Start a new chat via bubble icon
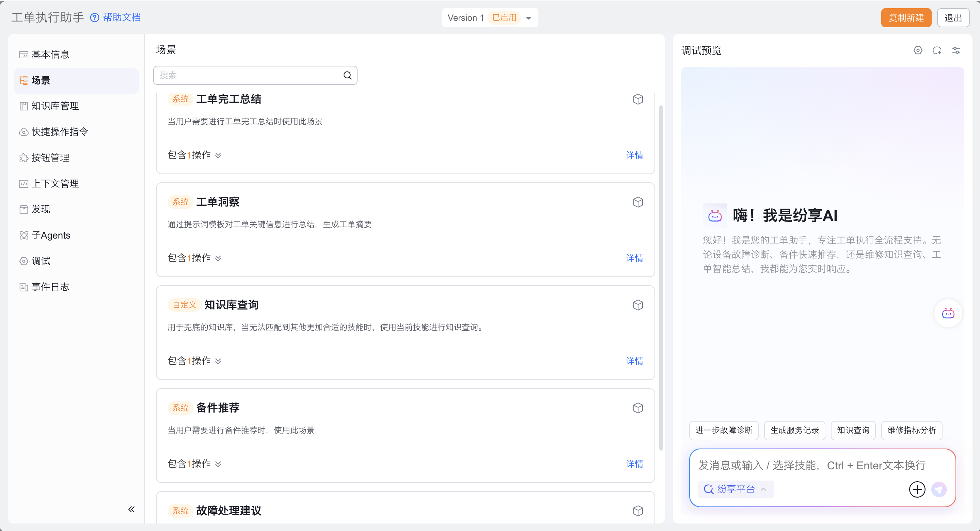Viewport: 980px width, 531px height. point(937,50)
